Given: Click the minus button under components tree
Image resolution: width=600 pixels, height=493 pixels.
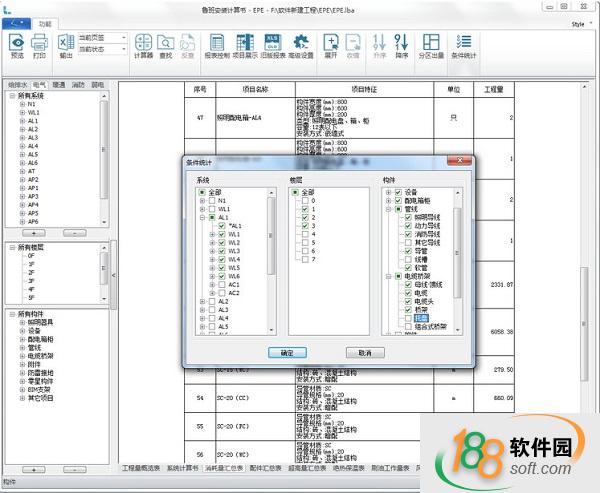Looking at the screenshot, I should click(x=75, y=470).
